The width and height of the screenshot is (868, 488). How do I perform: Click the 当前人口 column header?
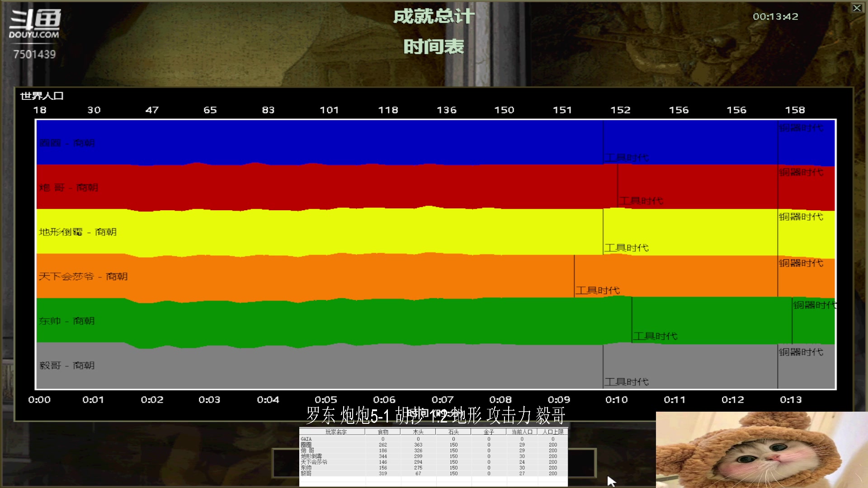(x=522, y=432)
